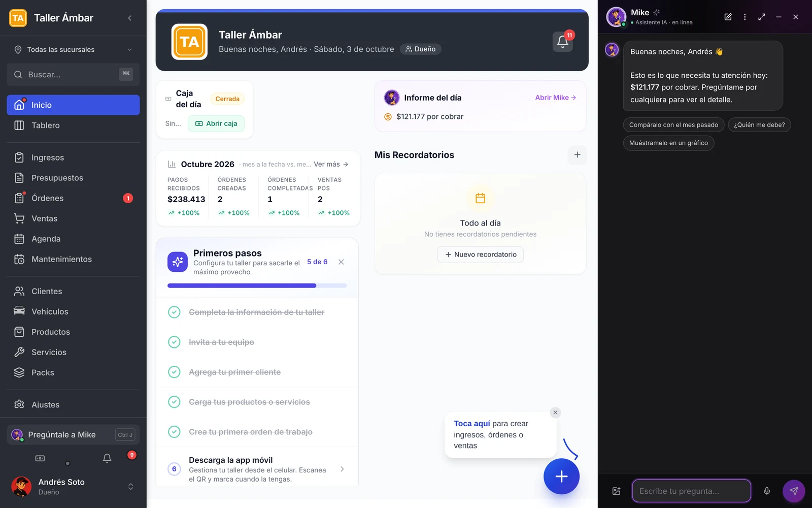Viewport: 812px width, 508px height.
Task: Expand the 'Todas las sucursales' dropdown
Action: tap(73, 49)
